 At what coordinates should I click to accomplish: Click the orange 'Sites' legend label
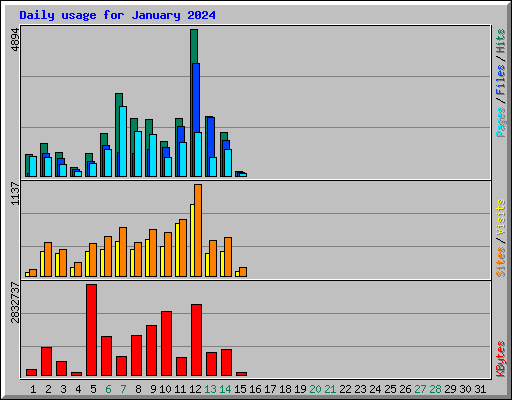pos(501,262)
